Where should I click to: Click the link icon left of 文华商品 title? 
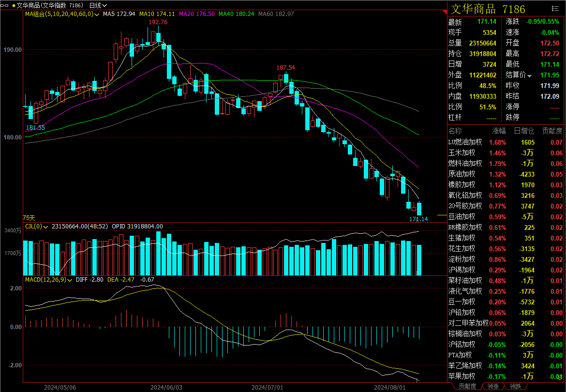5,5
